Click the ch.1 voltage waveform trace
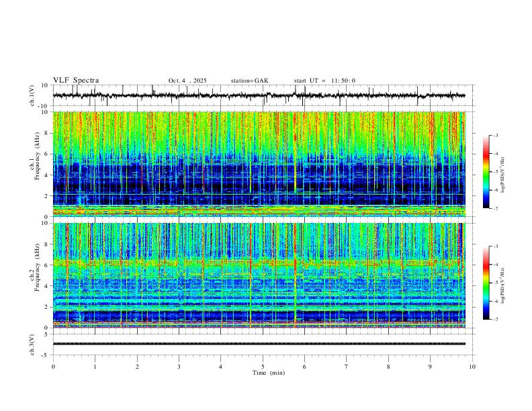 click(x=259, y=95)
